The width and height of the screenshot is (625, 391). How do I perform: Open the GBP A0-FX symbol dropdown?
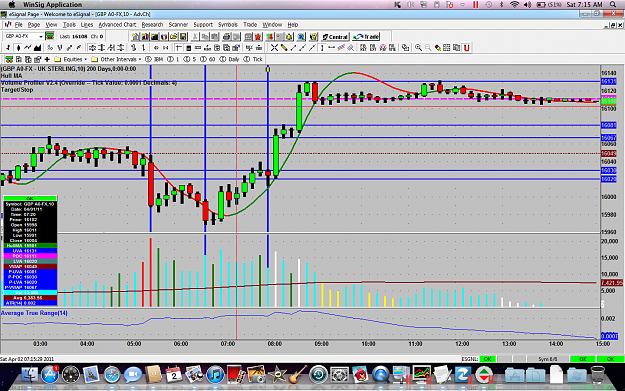coord(41,37)
